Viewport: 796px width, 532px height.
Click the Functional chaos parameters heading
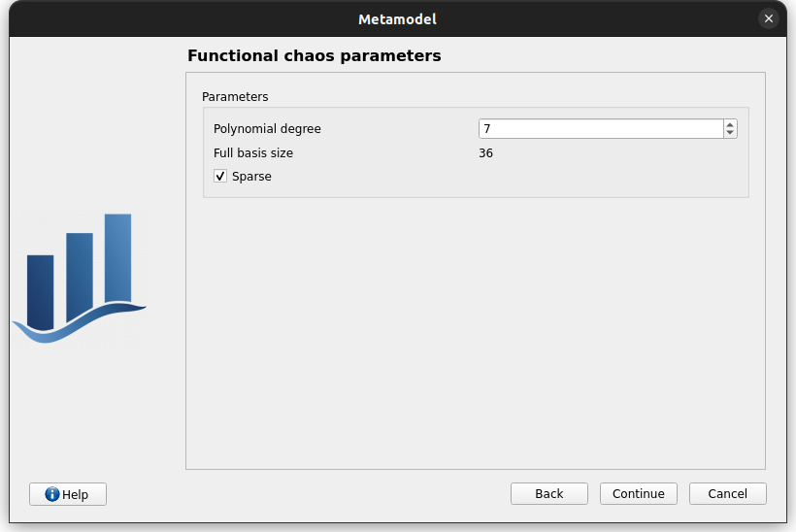[x=315, y=56]
